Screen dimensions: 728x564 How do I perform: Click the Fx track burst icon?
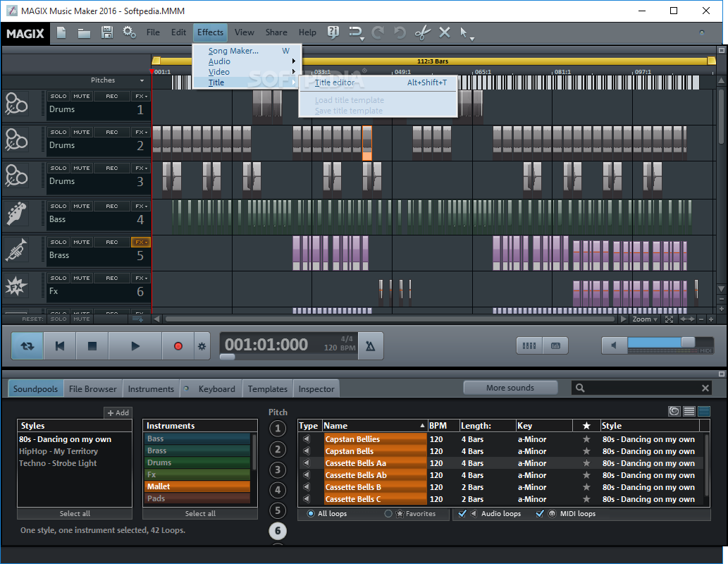[16, 286]
